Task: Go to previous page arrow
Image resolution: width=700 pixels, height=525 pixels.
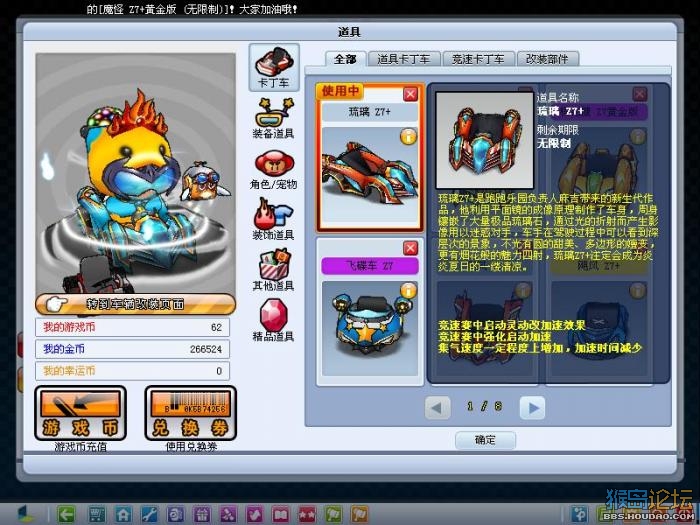Action: (x=437, y=408)
